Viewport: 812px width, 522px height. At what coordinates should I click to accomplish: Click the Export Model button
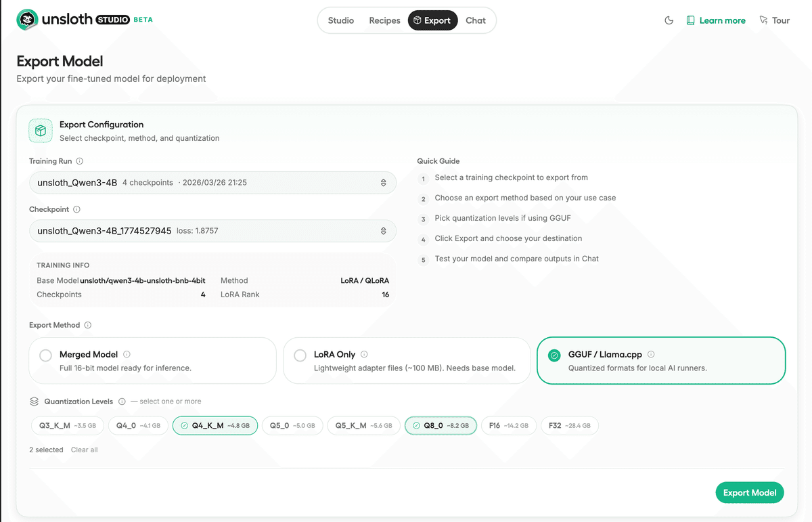coord(749,493)
